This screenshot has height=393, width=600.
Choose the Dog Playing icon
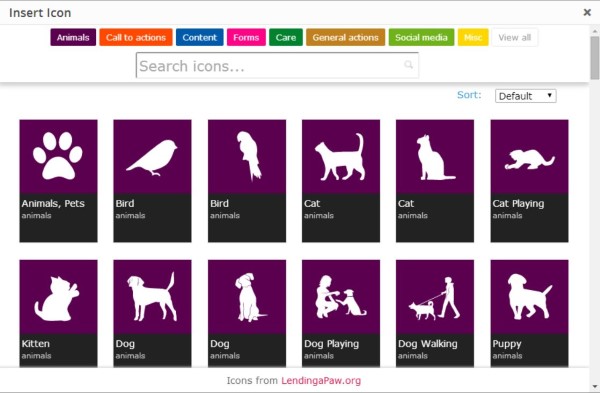[x=341, y=313]
